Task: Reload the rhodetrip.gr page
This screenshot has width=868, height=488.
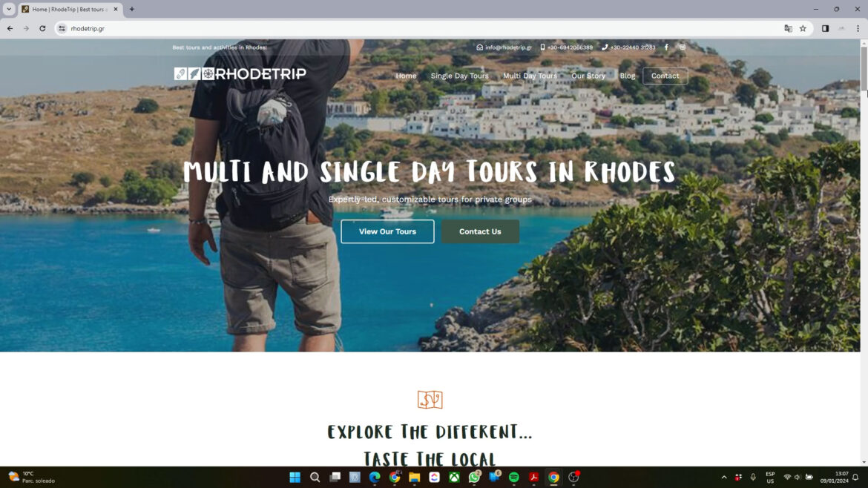Action: point(42,28)
